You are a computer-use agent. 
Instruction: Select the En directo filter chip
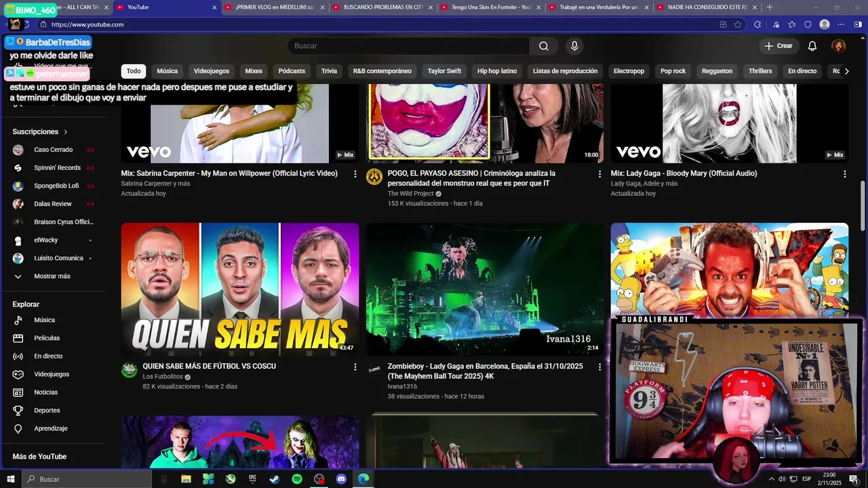(802, 71)
